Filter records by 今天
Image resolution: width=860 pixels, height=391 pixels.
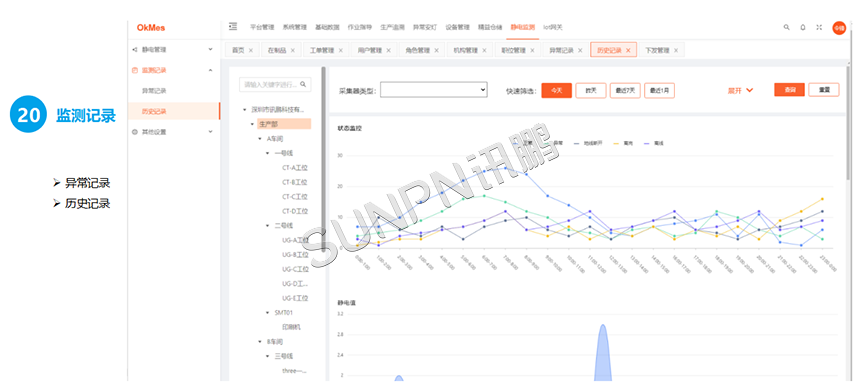(x=557, y=90)
